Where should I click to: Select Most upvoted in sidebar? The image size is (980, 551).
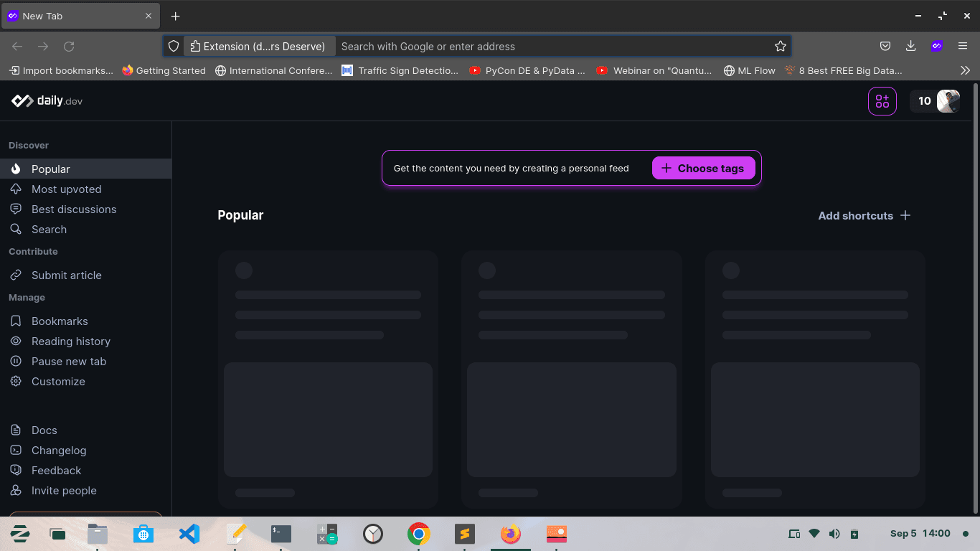pos(66,189)
